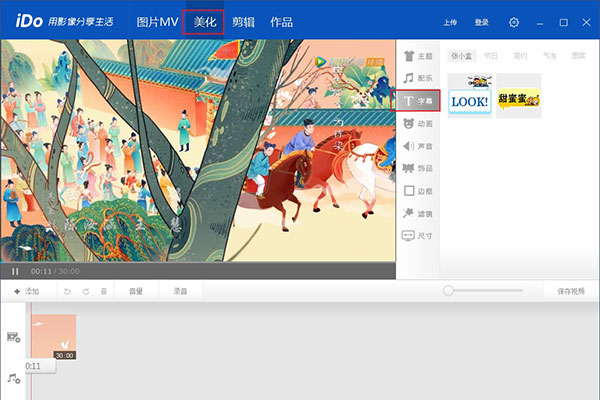Switch to the 图片MV tab
This screenshot has height=400, width=600.
tap(157, 22)
